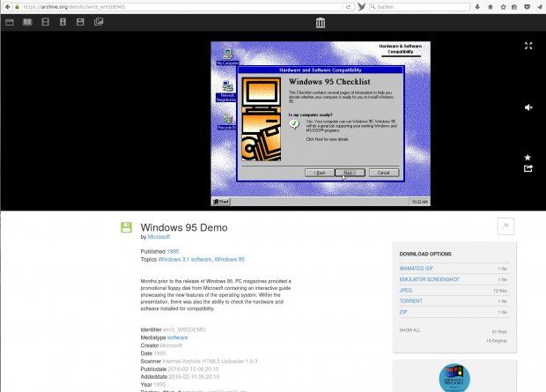The height and width of the screenshot is (392, 546).
Task: Open the emulated Start button
Action: pos(221,202)
